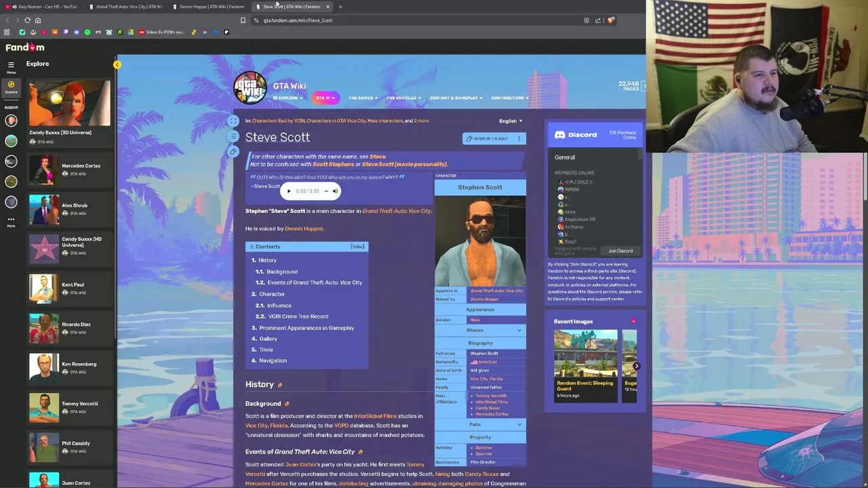Screen dimensions: 868x488
Task: Open the Mercedes Cortez card
Action: coord(69,169)
